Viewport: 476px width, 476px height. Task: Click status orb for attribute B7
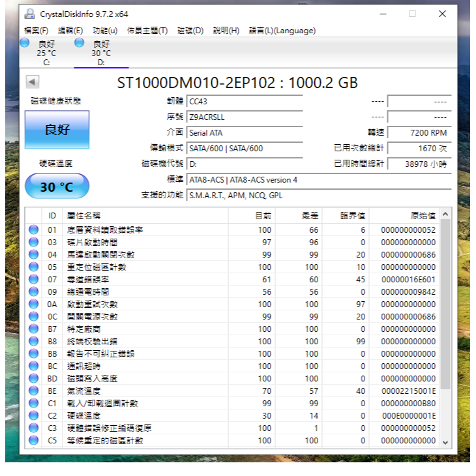click(x=34, y=329)
